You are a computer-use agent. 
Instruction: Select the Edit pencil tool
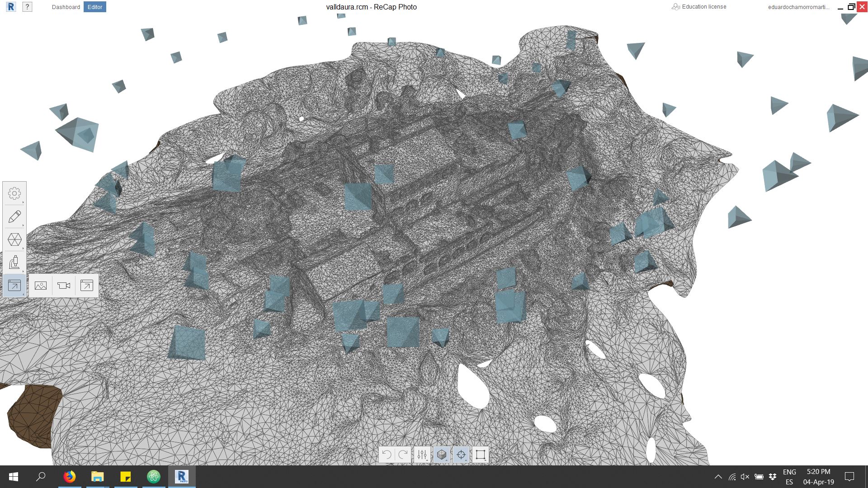pos(14,216)
